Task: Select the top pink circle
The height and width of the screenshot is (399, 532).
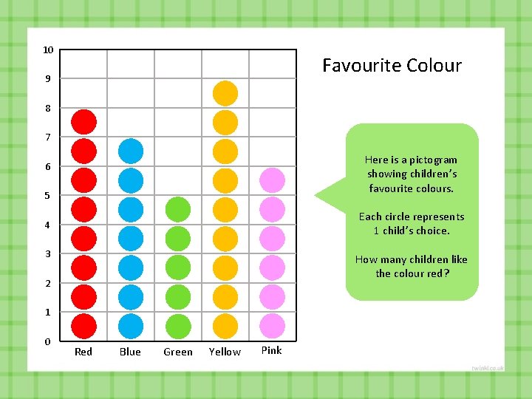Action: 272,180
